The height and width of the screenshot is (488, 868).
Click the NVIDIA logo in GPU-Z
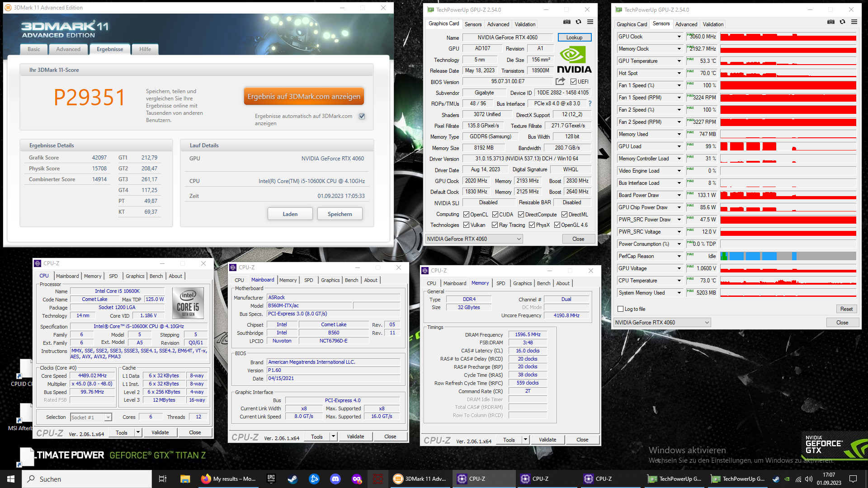574,59
